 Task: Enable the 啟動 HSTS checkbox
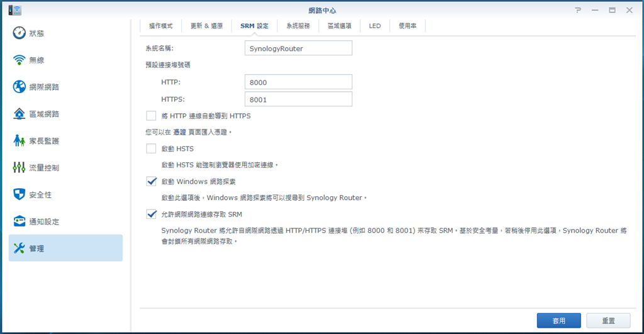(151, 148)
